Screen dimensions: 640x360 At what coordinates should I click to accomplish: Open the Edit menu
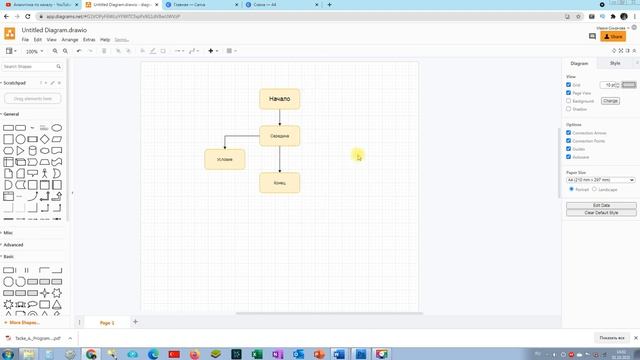38,40
